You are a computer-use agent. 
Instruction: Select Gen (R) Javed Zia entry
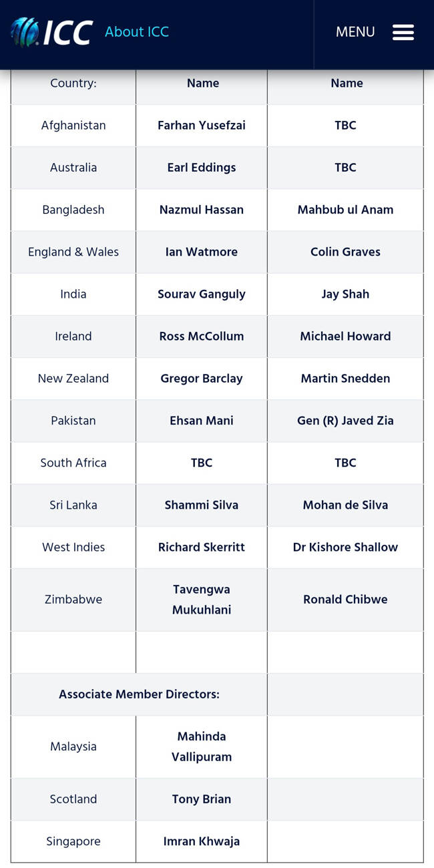(345, 420)
